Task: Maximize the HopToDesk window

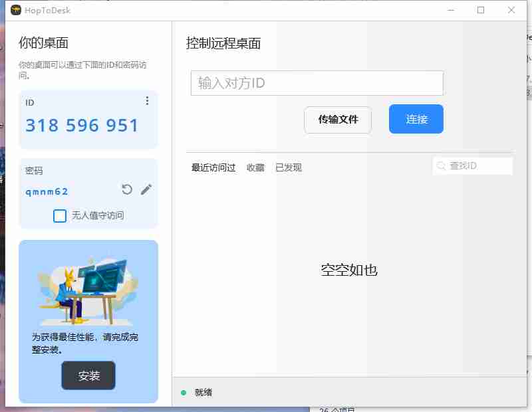Action: [481, 10]
